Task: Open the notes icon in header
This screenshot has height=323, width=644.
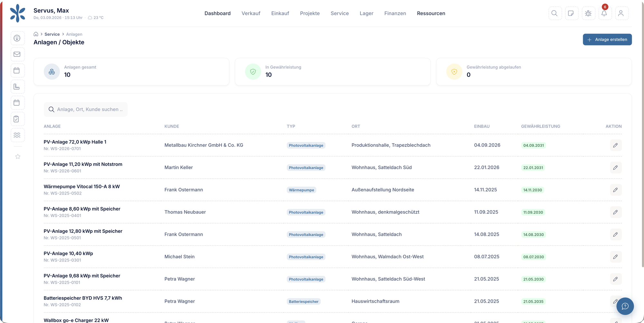Action: (x=571, y=13)
